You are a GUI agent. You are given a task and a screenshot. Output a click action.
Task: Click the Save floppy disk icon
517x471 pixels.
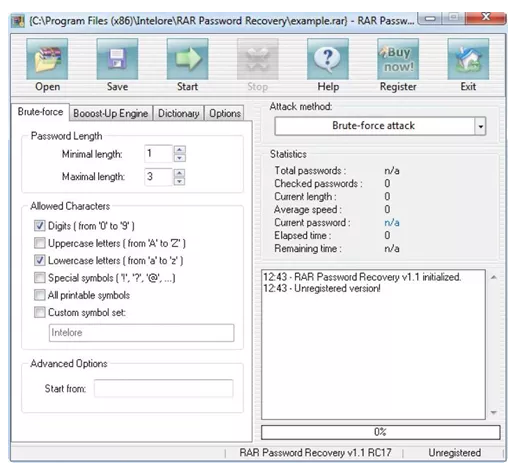[x=117, y=59]
